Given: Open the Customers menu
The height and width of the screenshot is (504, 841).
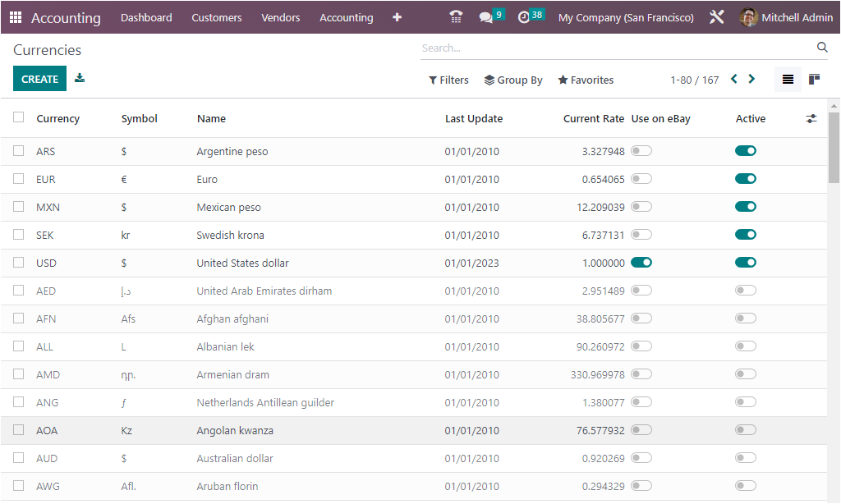Looking at the screenshot, I should tap(217, 17).
